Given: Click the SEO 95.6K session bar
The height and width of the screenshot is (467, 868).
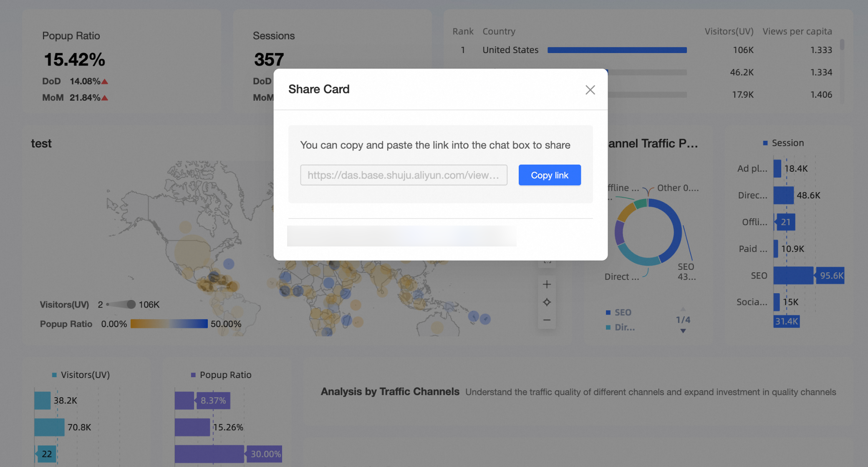Looking at the screenshot, I should 793,276.
